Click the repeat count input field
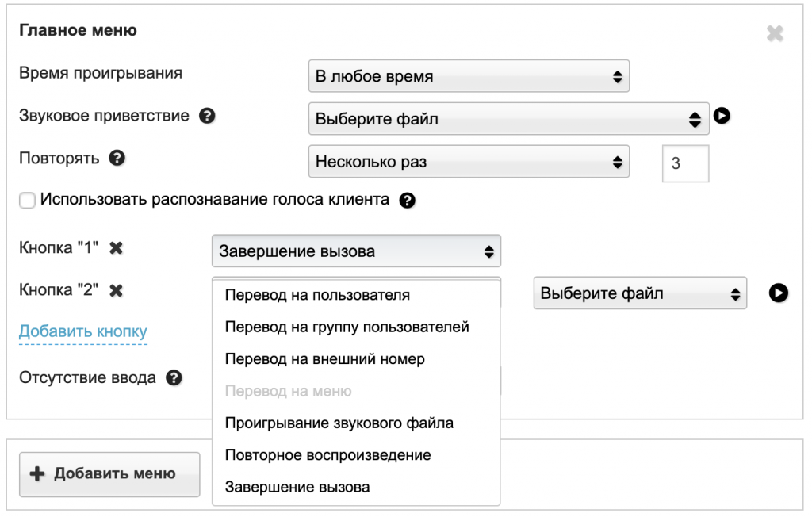 point(685,163)
